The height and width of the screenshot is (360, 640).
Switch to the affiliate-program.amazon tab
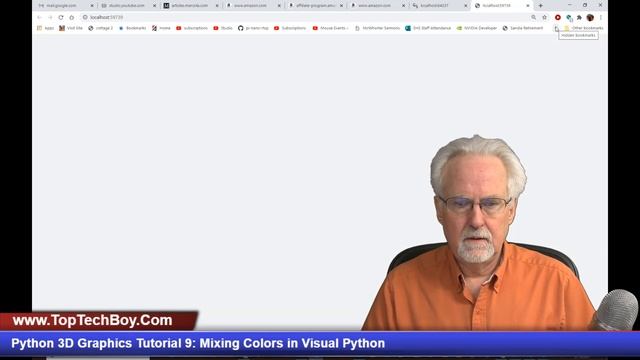316,6
